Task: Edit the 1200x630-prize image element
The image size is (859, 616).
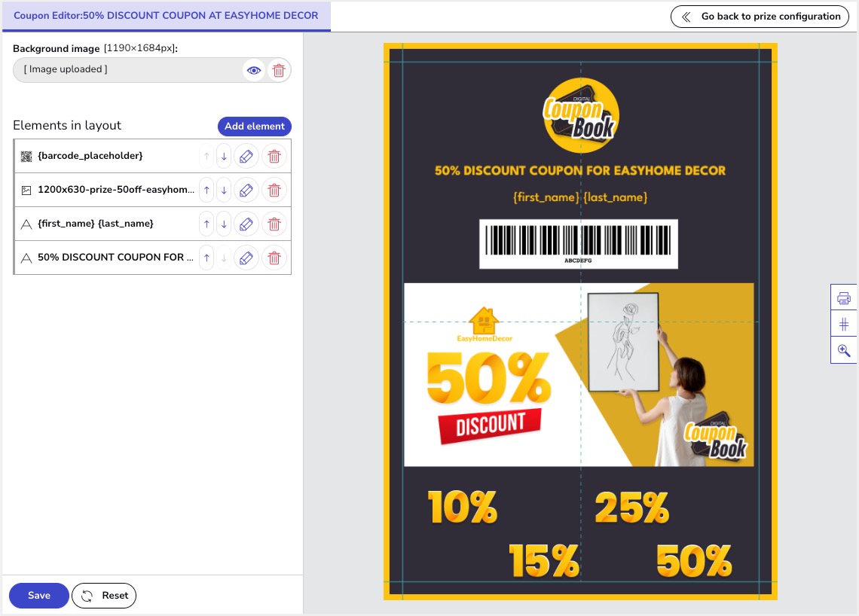Action: pyautogui.click(x=246, y=191)
